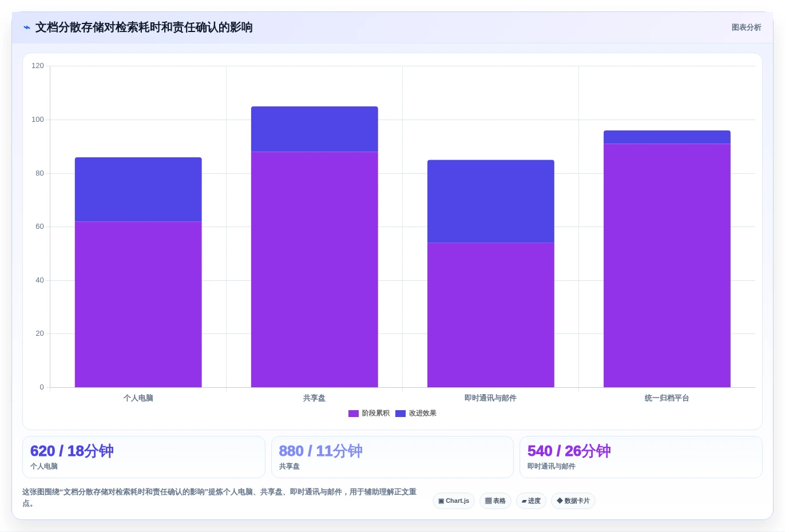Toggle the 阶段累积 legend item
Screen dimensions: 785x532
tap(369, 414)
